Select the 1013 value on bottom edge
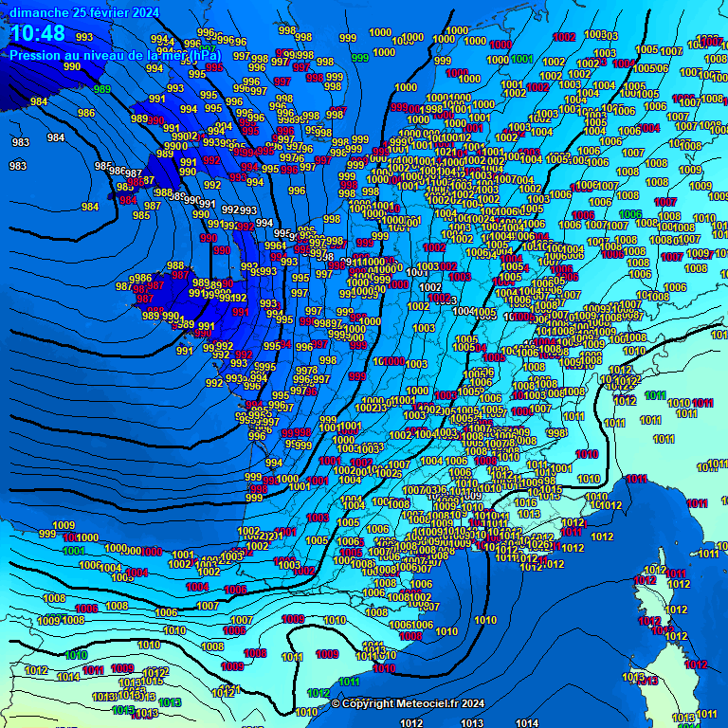The image size is (728, 728). coord(471,722)
